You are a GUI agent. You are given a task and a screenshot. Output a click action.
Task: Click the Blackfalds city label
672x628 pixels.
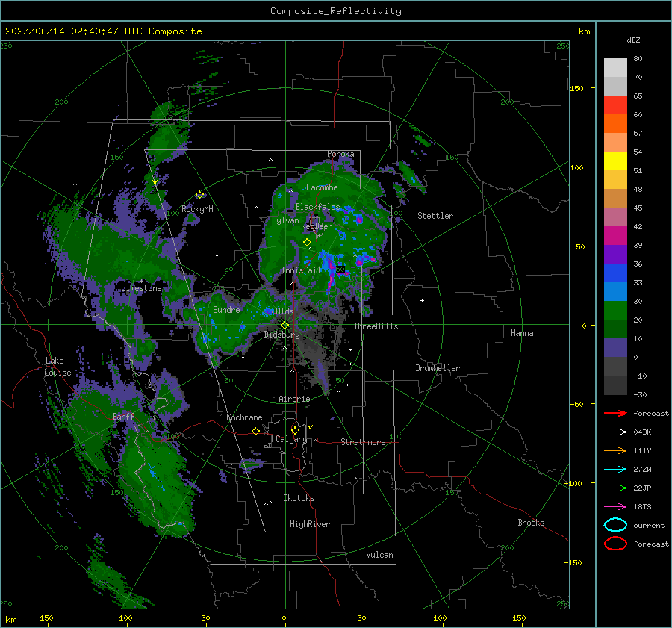click(317, 207)
